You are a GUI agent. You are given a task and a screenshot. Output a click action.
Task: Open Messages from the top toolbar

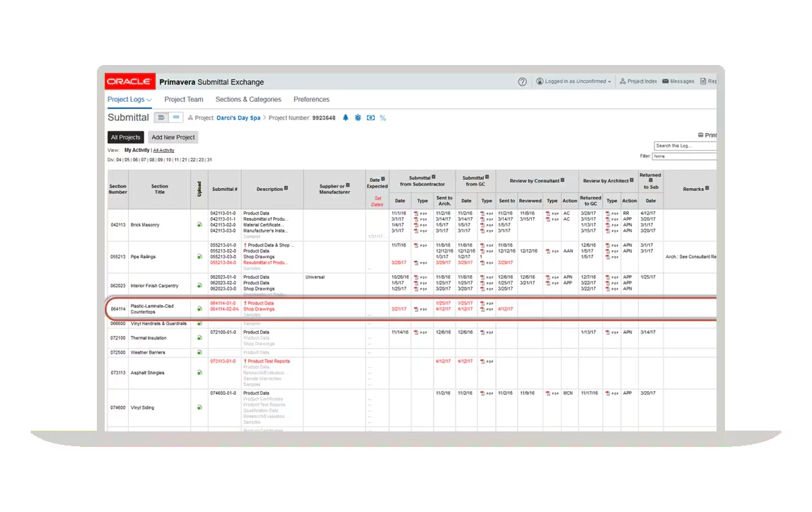(x=678, y=81)
